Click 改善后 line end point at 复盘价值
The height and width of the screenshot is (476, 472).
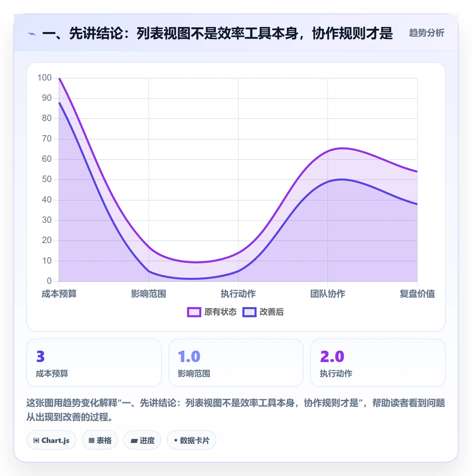pyautogui.click(x=417, y=204)
